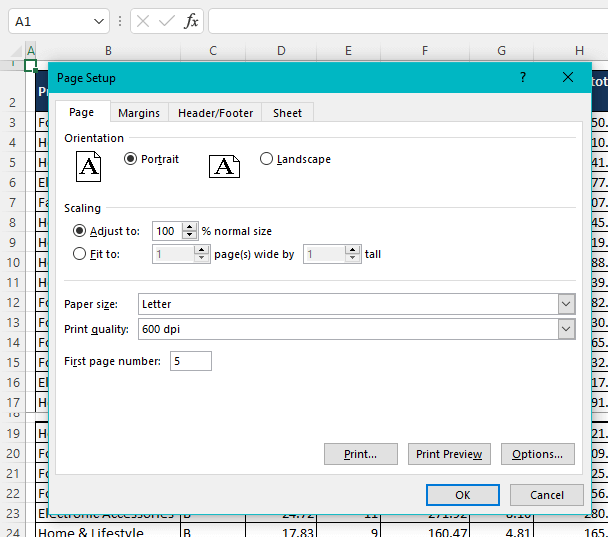Click the pages tall input field
This screenshot has height=537, width=608.
[324, 254]
